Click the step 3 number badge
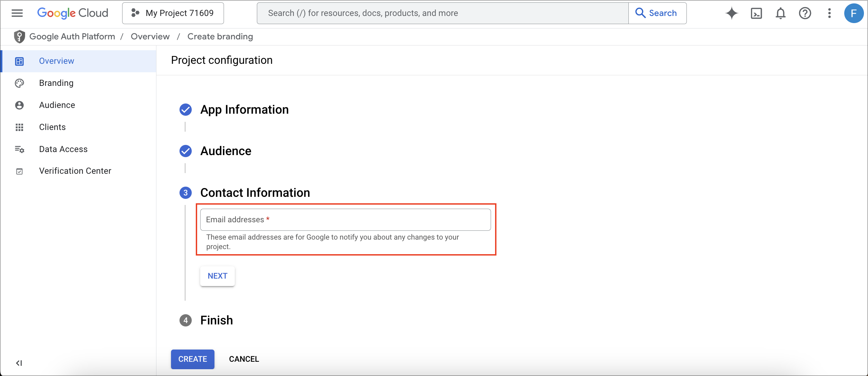The height and width of the screenshot is (376, 868). tap(186, 193)
